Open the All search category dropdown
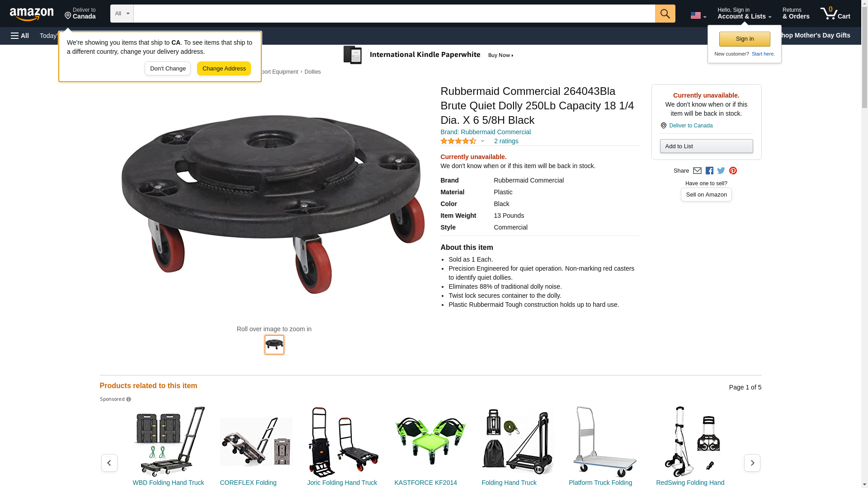The image size is (868, 488). [122, 14]
